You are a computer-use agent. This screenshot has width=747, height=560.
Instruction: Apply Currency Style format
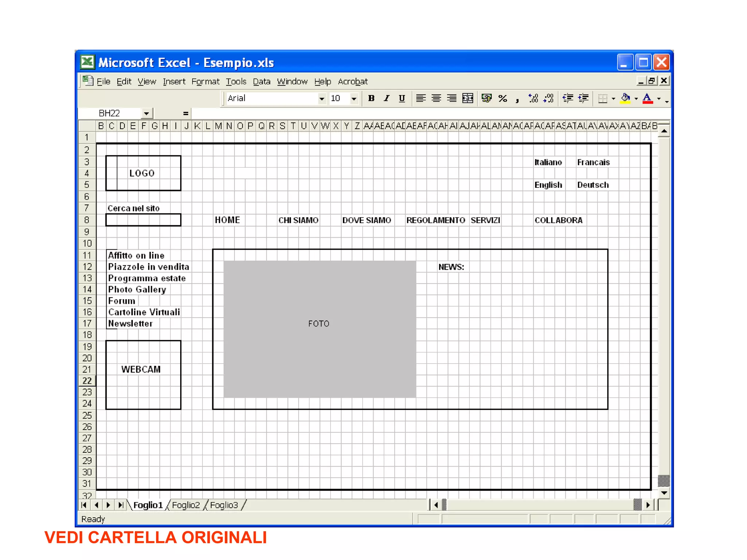point(486,98)
